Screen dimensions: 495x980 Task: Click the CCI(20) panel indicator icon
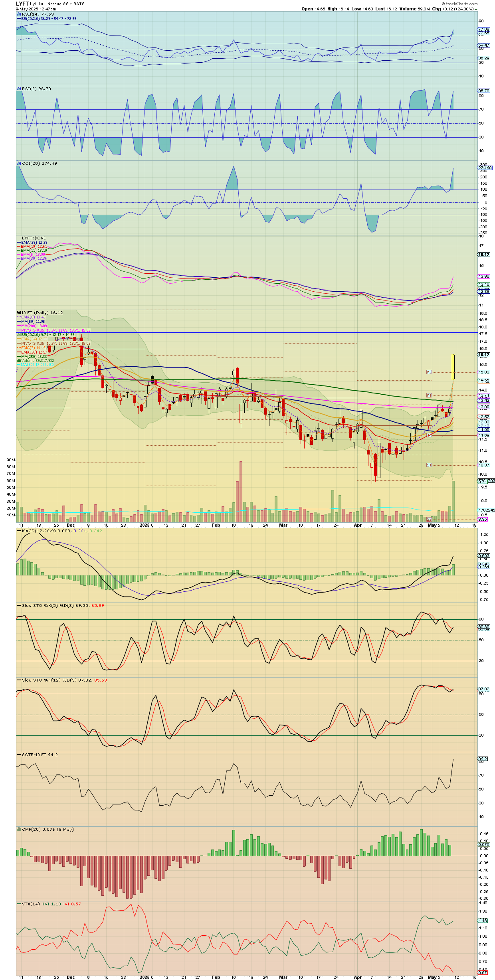click(x=19, y=163)
